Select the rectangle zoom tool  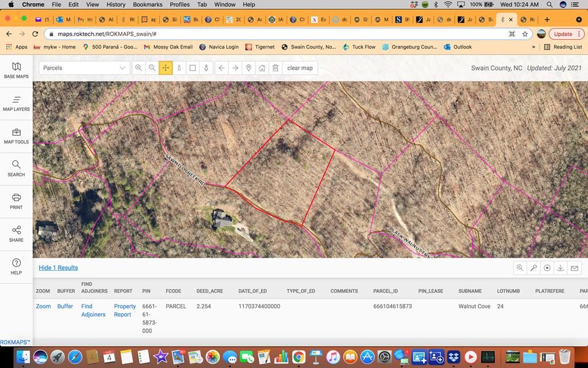tap(192, 68)
